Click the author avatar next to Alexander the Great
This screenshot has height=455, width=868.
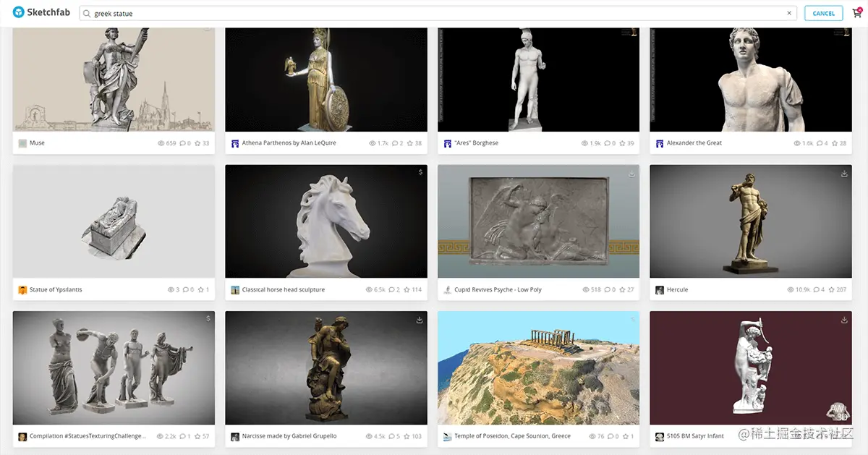tap(659, 143)
